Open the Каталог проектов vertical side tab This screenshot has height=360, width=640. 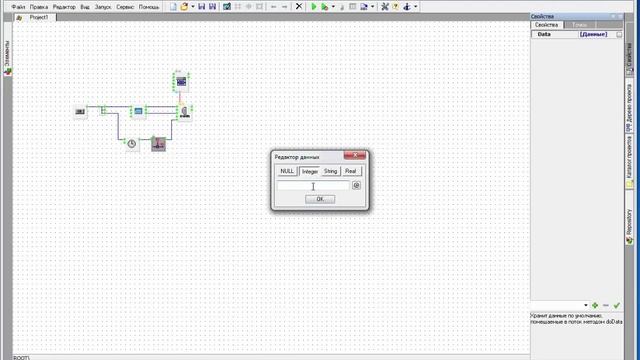pos(629,162)
